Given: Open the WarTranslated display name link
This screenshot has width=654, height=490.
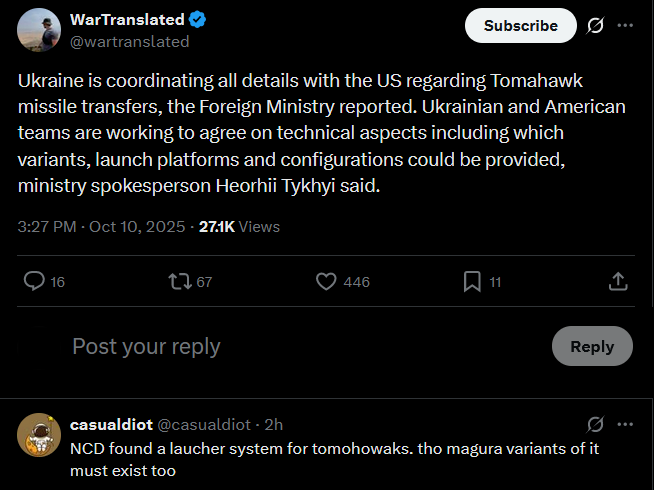Looking at the screenshot, I should pos(127,20).
